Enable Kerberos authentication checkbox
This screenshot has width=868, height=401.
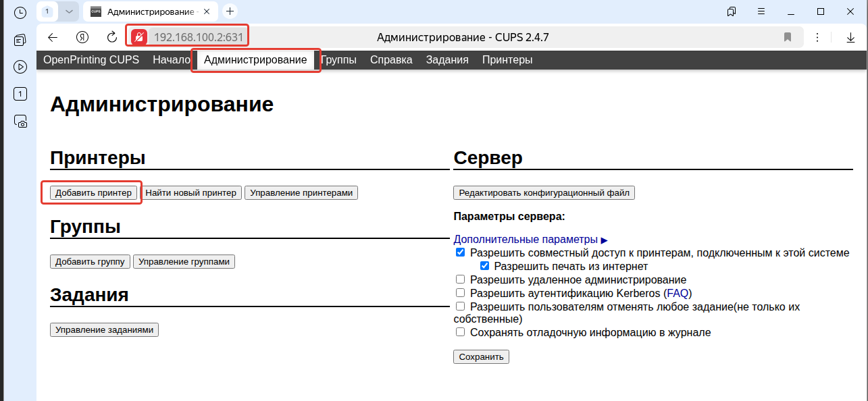pyautogui.click(x=461, y=293)
